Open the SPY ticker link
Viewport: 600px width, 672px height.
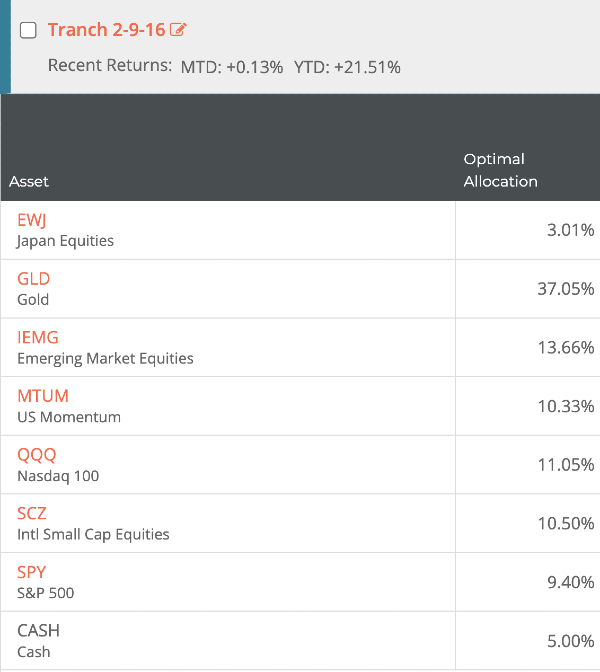pyautogui.click(x=32, y=572)
